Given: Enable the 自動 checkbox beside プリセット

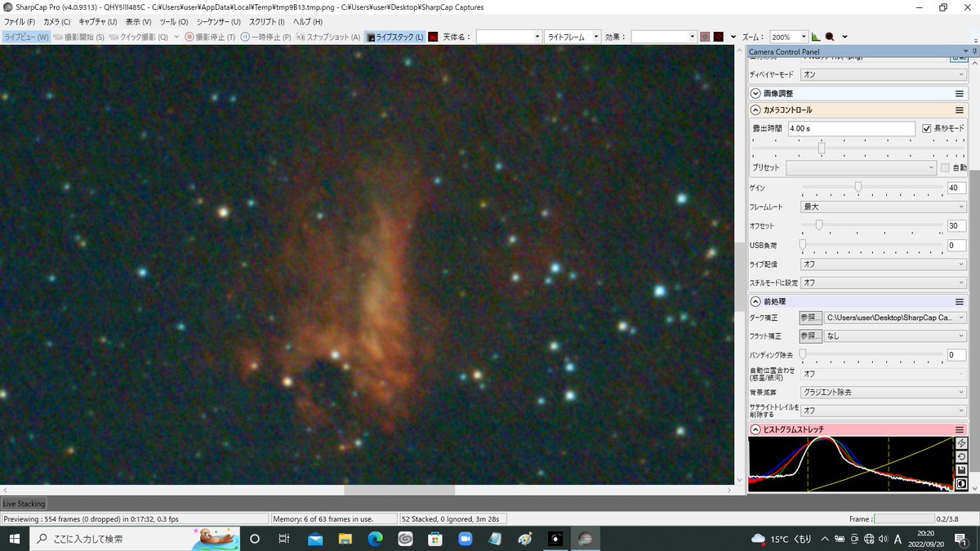Looking at the screenshot, I should pos(944,167).
